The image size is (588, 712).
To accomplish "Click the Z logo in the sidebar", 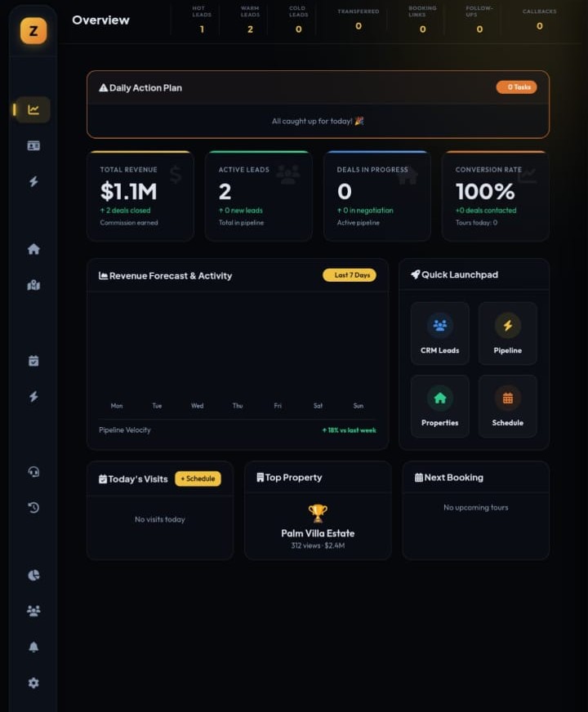I will [33, 31].
